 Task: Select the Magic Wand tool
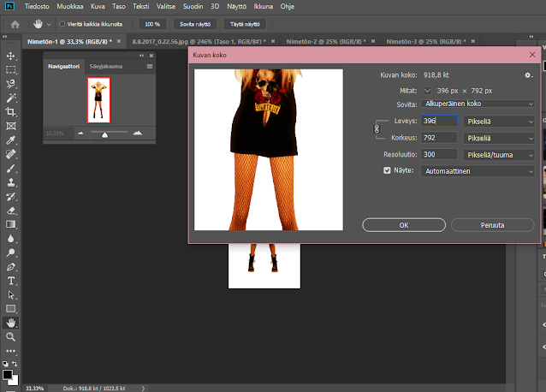(11, 98)
